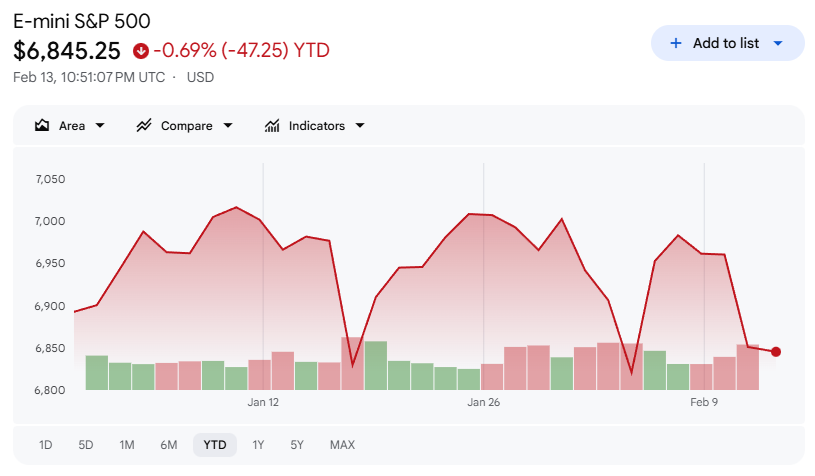Click the red down-arrow change icon
The width and height of the screenshot is (815, 476).
pyautogui.click(x=140, y=51)
